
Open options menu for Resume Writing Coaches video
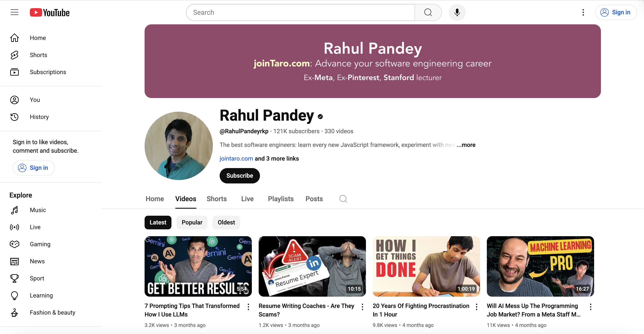(362, 307)
